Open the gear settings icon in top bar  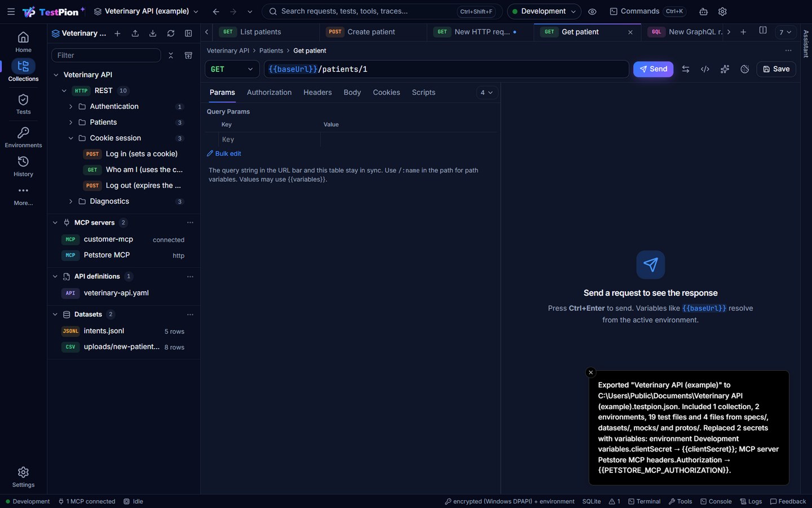pyautogui.click(x=722, y=11)
